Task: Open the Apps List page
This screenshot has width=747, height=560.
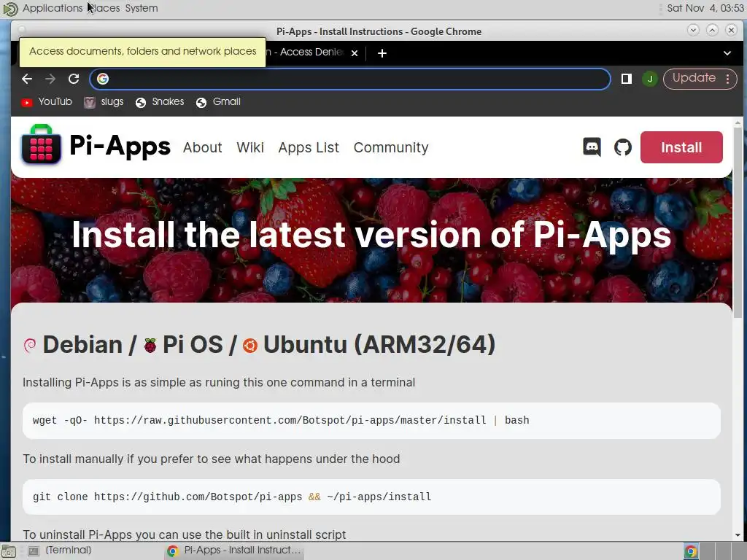Action: [309, 147]
